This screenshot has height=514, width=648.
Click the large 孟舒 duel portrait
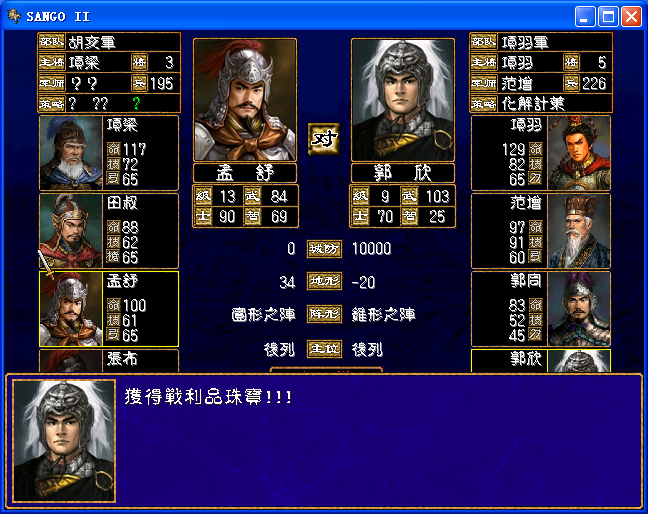pos(245,100)
